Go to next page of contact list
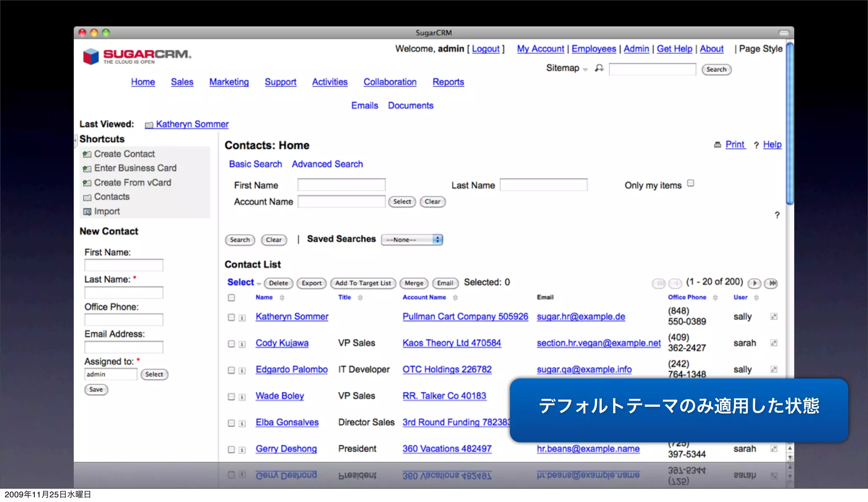868x502 pixels. pyautogui.click(x=754, y=283)
